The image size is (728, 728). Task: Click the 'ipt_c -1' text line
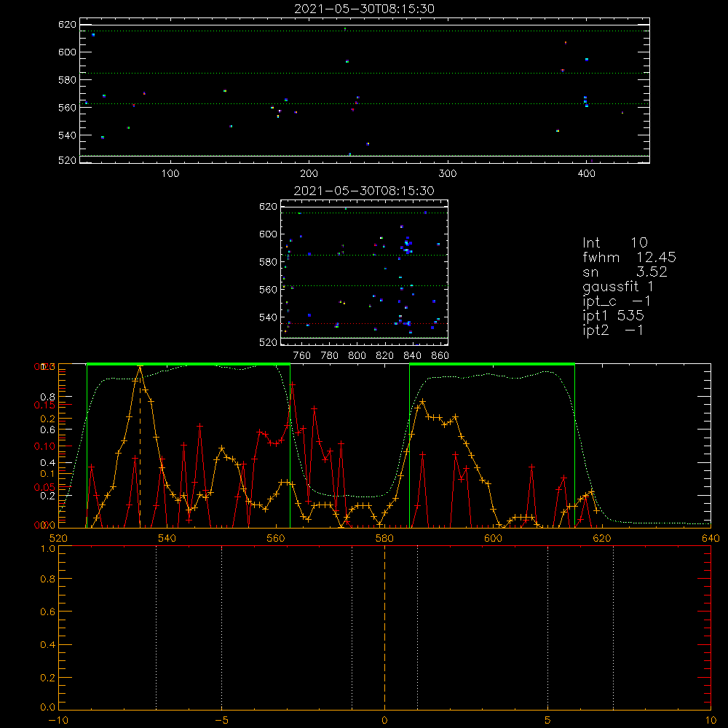617,301
